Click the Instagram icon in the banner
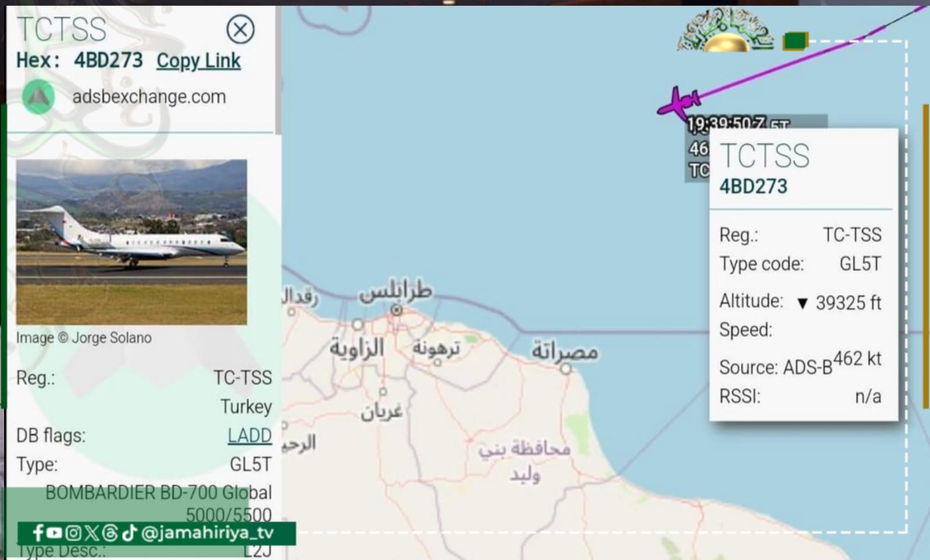This screenshot has width=930, height=560. pos(73,533)
